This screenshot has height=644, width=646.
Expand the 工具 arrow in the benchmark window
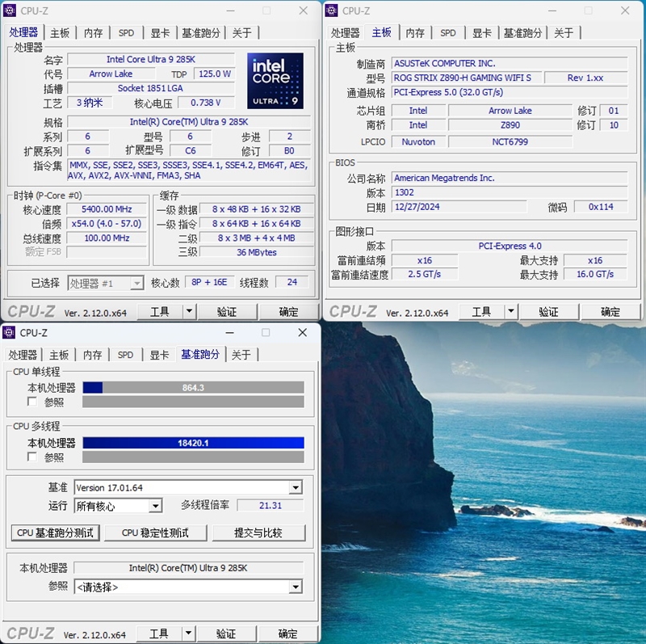[x=188, y=633]
